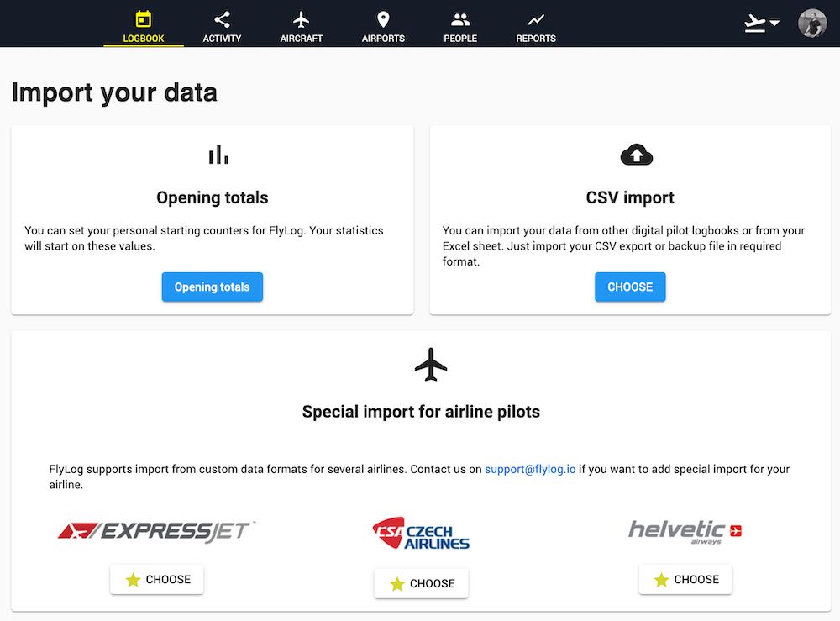Open the support@flylog.io email link
The image size is (840, 621).
coord(529,469)
